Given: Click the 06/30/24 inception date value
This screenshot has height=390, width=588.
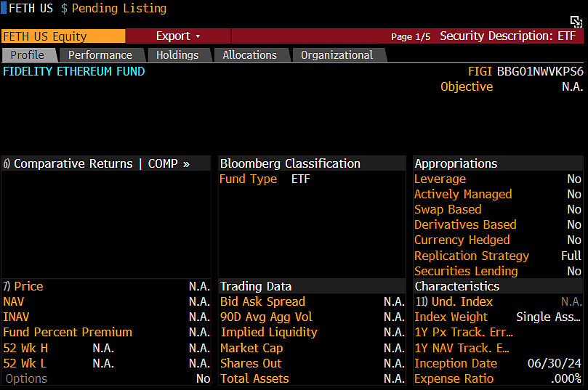Looking at the screenshot, I should pos(555,363).
